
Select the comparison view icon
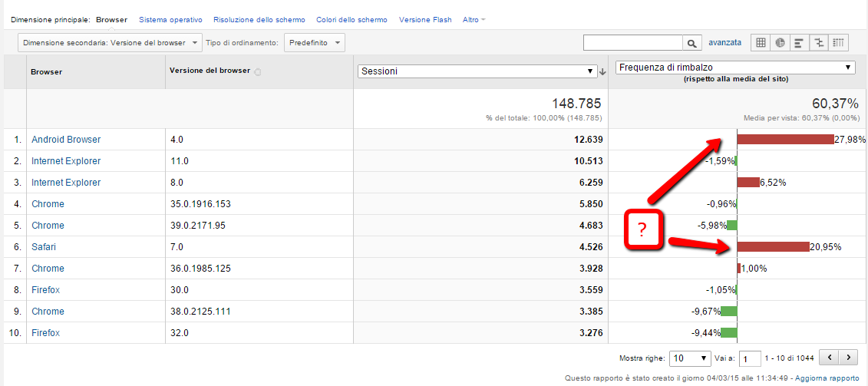(819, 43)
